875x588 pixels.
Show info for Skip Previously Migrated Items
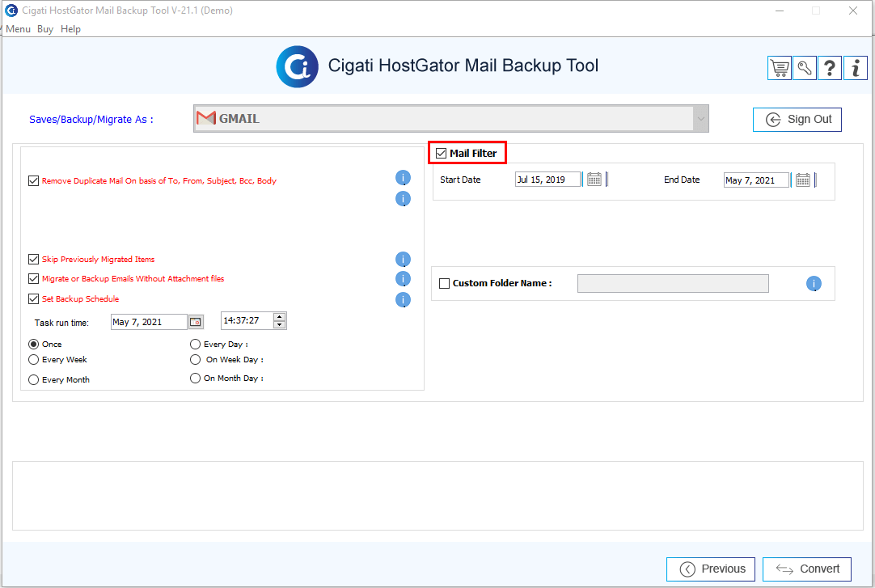click(x=403, y=260)
